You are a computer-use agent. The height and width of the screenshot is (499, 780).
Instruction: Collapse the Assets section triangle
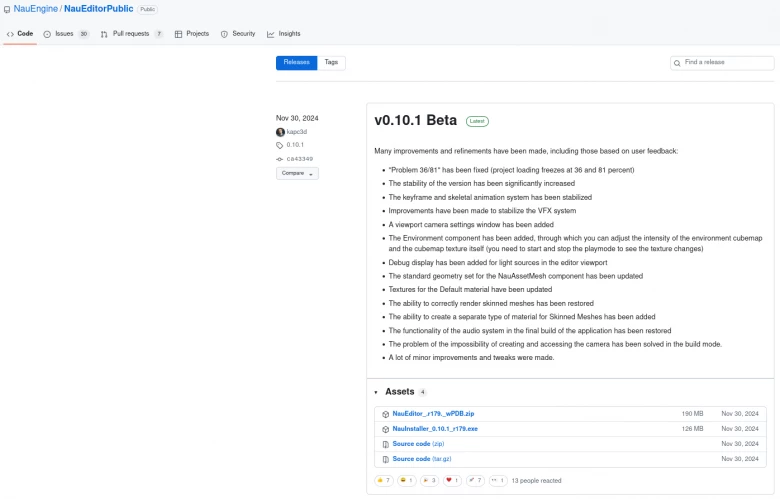(x=376, y=392)
